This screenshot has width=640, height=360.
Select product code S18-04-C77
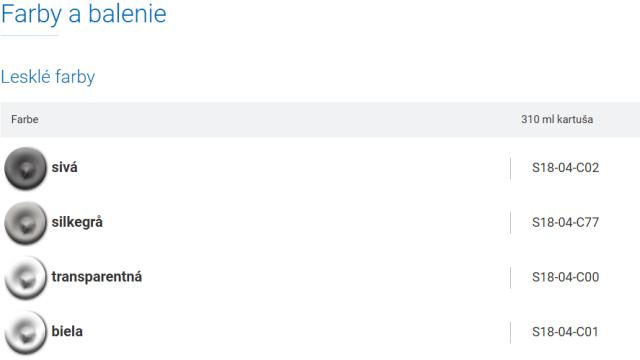pos(565,222)
